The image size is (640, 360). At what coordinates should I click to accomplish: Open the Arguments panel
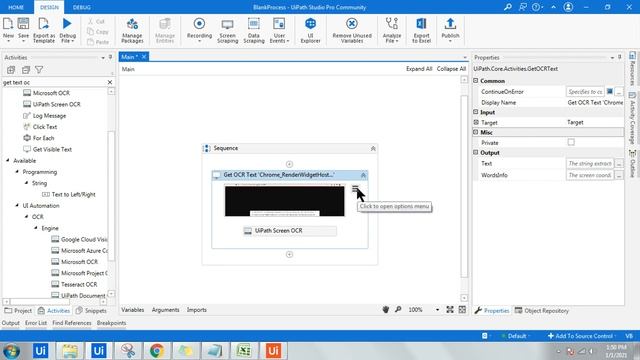[x=165, y=310]
